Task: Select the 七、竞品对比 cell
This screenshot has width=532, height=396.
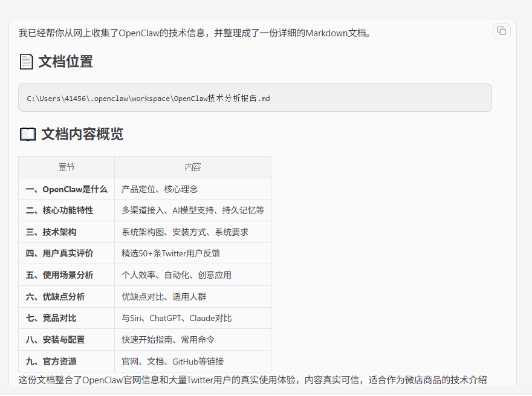Action: pos(66,318)
